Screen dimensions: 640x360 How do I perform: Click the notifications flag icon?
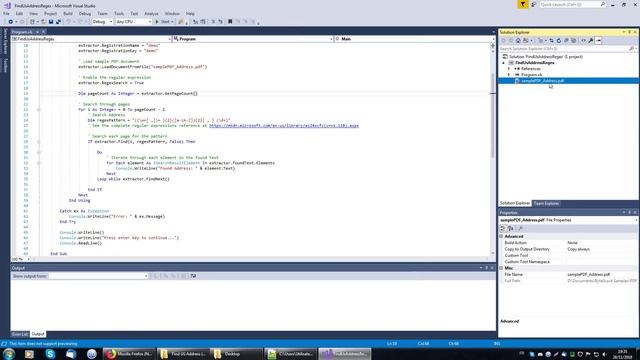click(523, 4)
